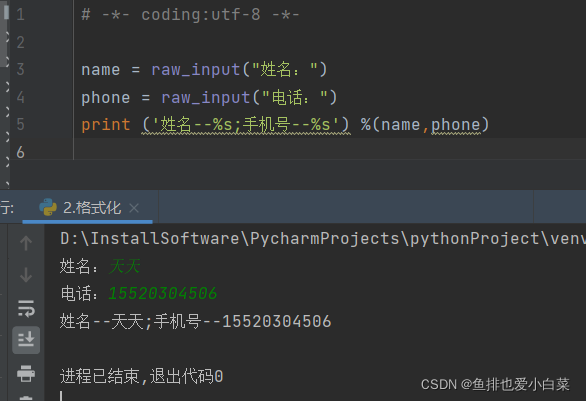Screen dimensions: 586x401
Task: Click the green 15520304506 console input
Action: (162, 293)
